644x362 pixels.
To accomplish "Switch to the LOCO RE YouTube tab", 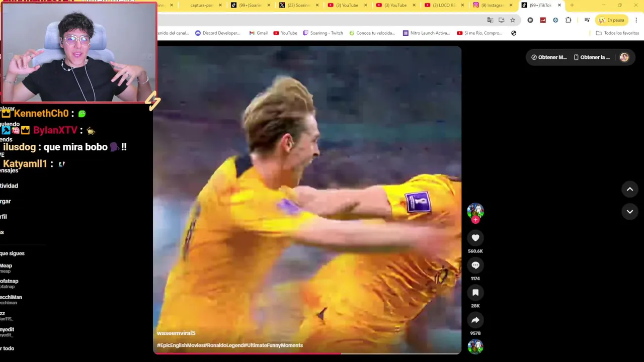I will click(443, 5).
